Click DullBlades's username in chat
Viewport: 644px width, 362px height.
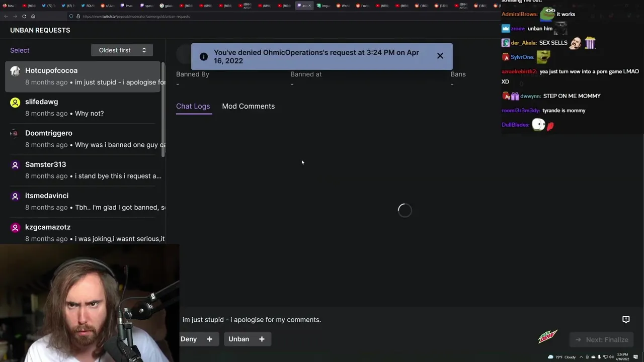pos(515,125)
